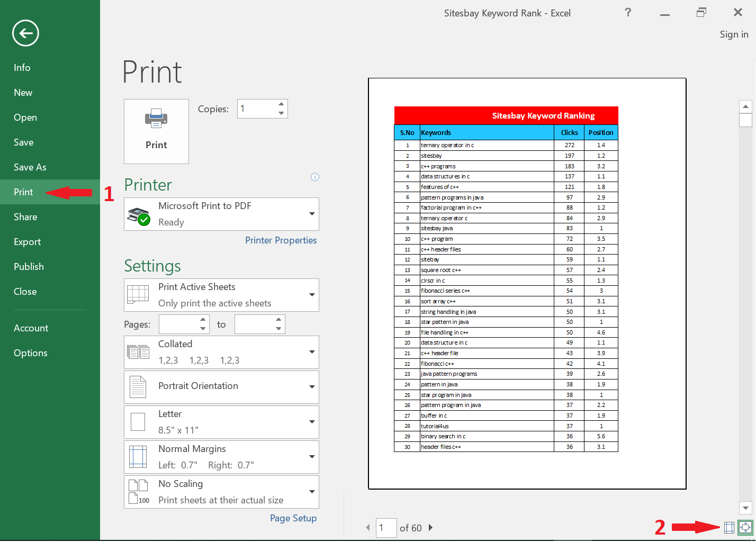The width and height of the screenshot is (756, 542).
Task: Open Normal Margins dropdown
Action: [x=221, y=457]
